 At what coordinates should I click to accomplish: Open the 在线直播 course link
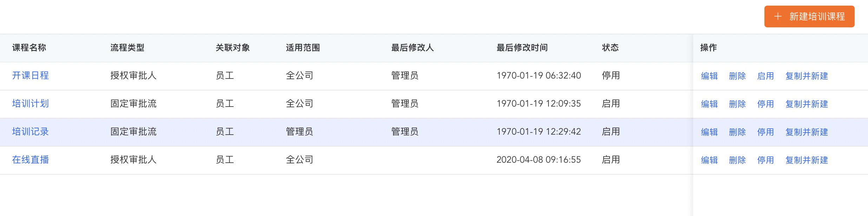(31, 160)
